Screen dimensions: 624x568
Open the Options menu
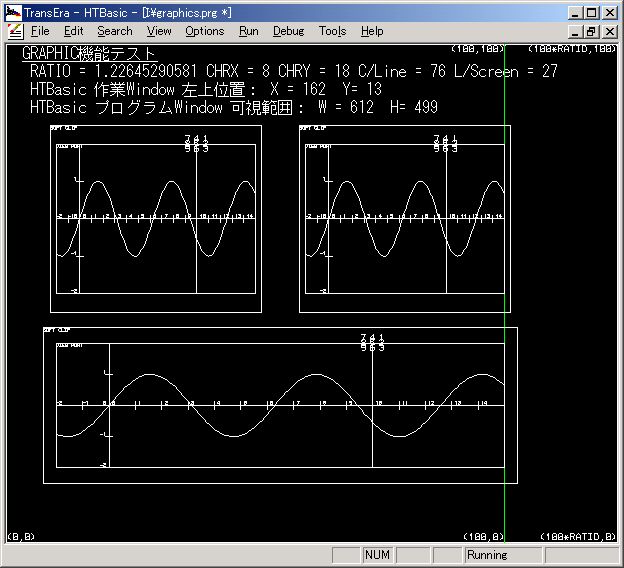[205, 31]
